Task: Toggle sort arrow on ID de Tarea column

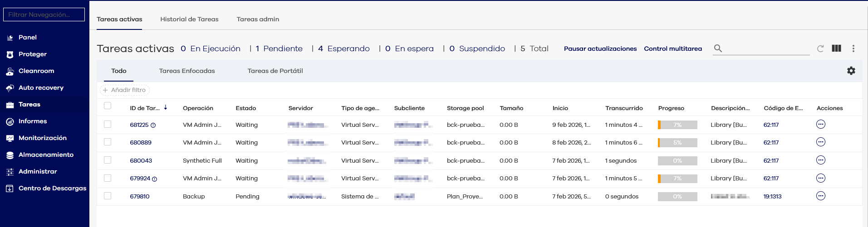Action: (x=166, y=107)
